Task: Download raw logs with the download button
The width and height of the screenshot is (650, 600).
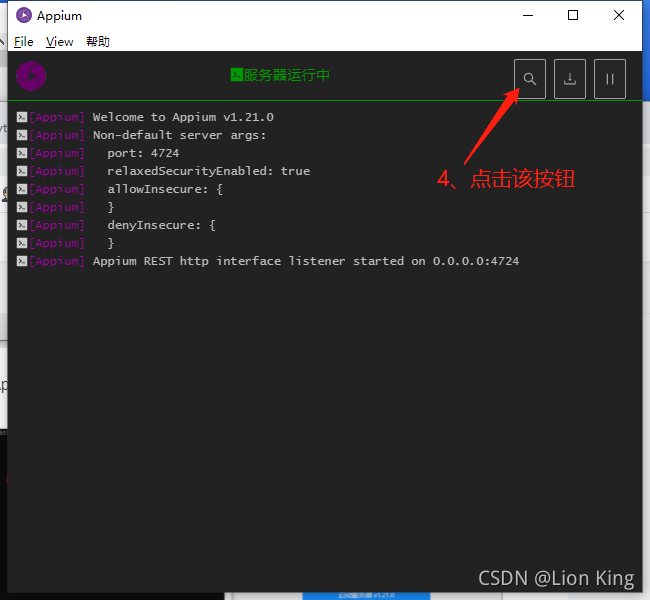Action: pos(570,79)
